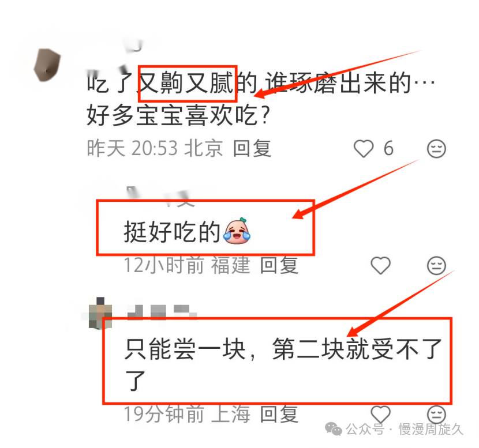
Task: Click the WeChat logo in watermark
Action: (x=334, y=429)
